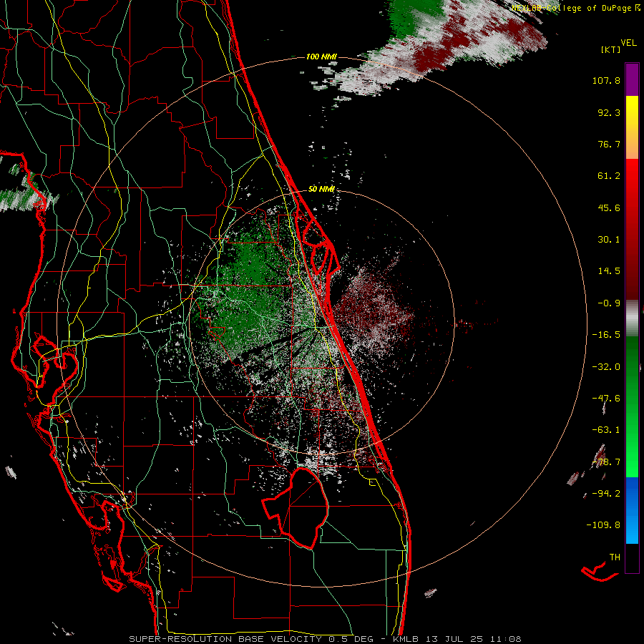Click the 92.3 velocity legend value
Screen dimensions: 644x644
tap(609, 112)
